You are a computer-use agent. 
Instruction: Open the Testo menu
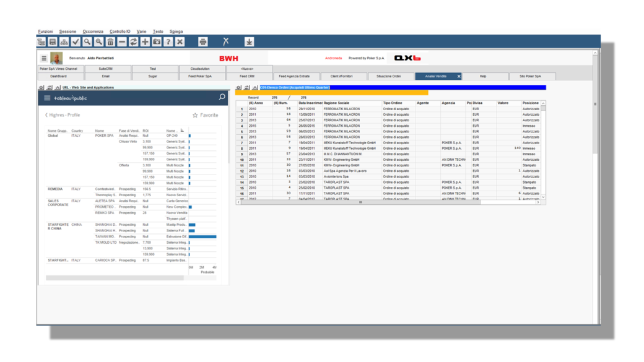(158, 32)
